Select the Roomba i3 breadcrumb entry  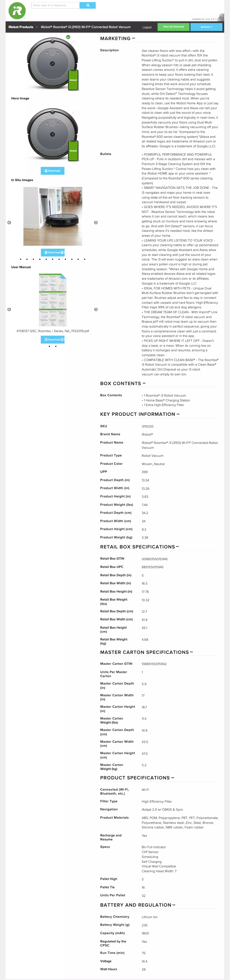coord(85,27)
